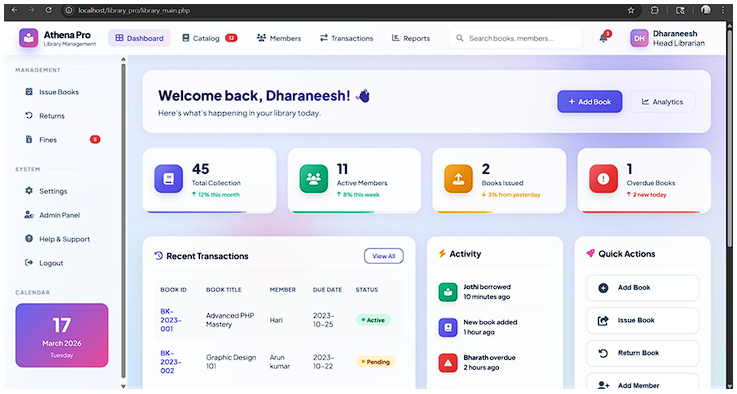Click Add Book in Quick Actions
This screenshot has height=394, width=737.
click(x=643, y=288)
